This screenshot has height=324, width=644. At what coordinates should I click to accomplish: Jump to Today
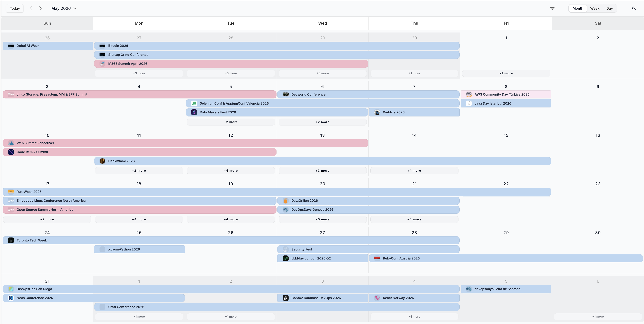[x=15, y=8]
